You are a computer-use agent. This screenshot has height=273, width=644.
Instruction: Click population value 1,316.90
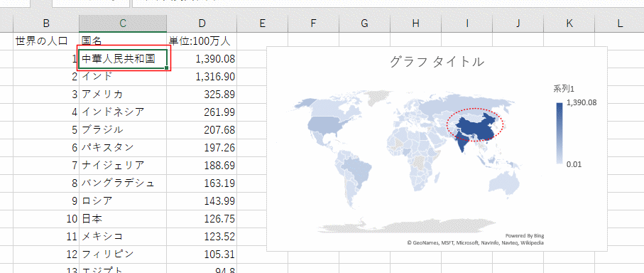(x=202, y=77)
